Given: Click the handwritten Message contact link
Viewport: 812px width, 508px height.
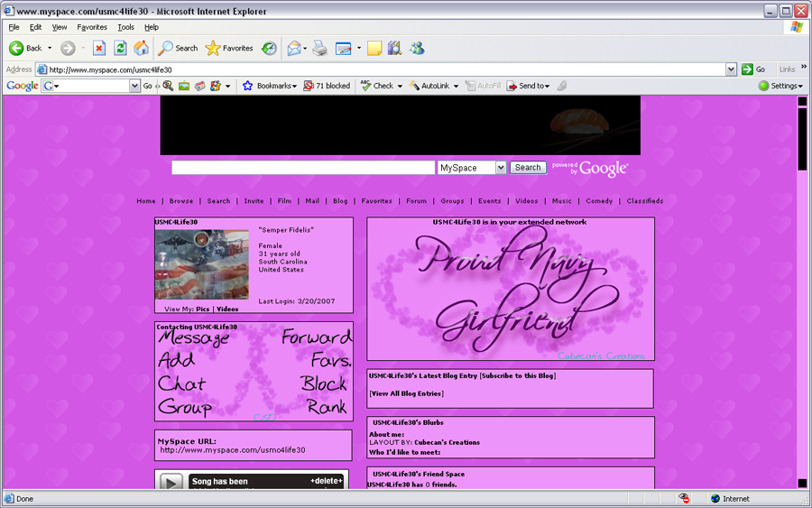Looking at the screenshot, I should [x=194, y=337].
